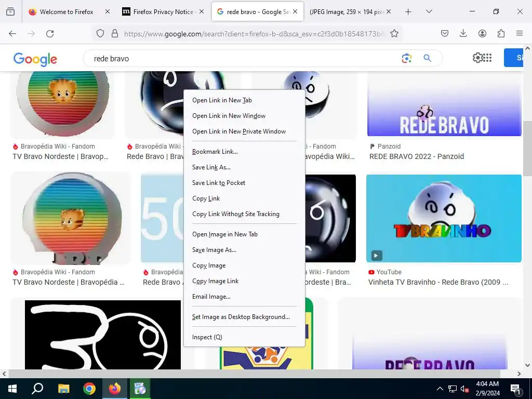Image resolution: width=532 pixels, height=399 pixels.
Task: Open the TV Bravo Nordeste | Bravopédia ... link
Action: coord(69,282)
